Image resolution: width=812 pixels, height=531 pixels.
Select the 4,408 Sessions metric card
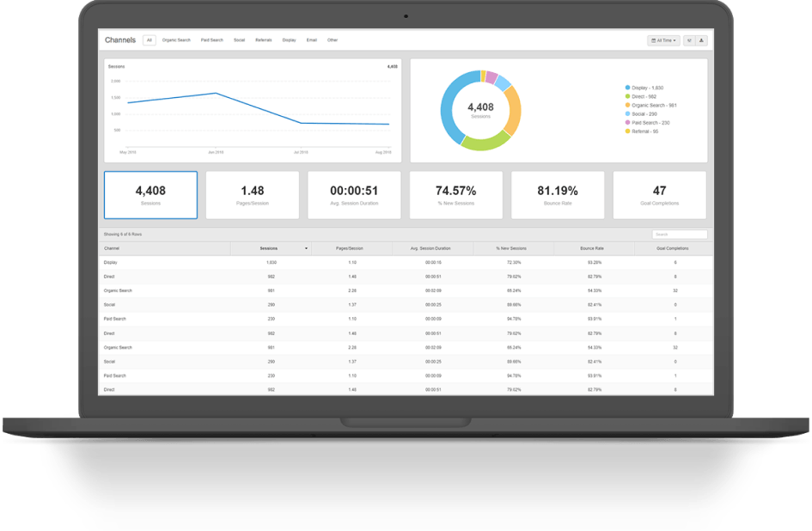pos(150,195)
